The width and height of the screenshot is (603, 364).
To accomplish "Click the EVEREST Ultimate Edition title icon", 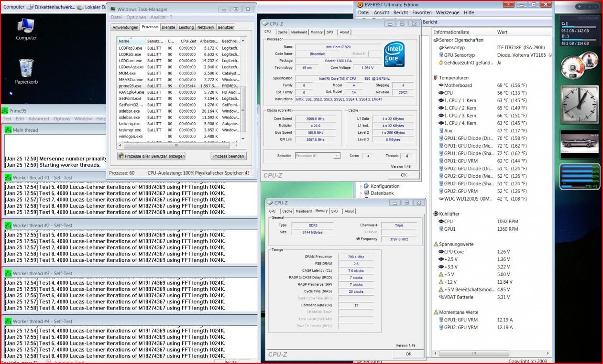I will click(360, 5).
